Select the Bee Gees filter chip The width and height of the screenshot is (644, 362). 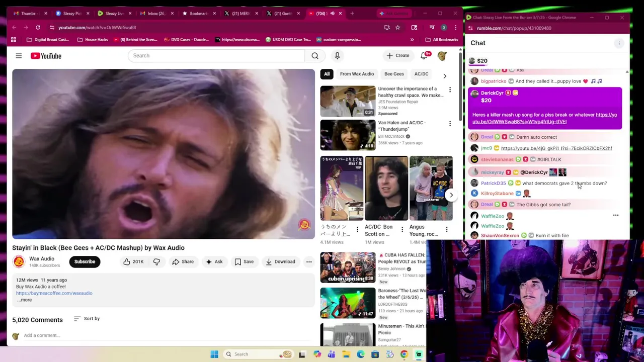click(x=394, y=74)
